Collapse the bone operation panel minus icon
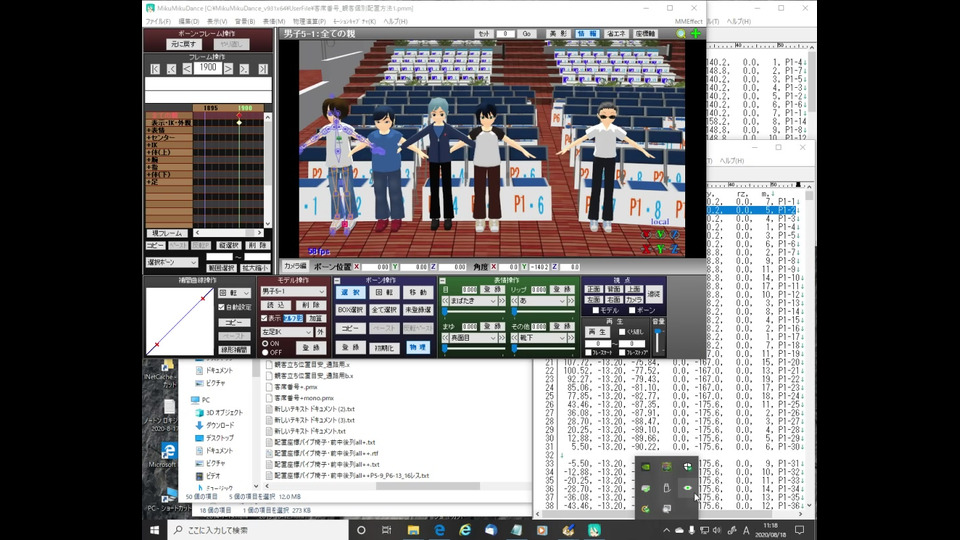This screenshot has width=960, height=540. coord(337,280)
